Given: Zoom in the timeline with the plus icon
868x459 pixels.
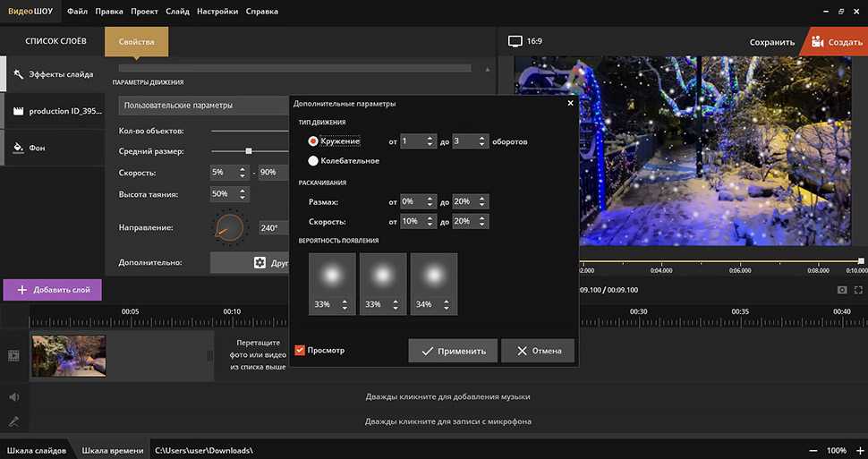Looking at the screenshot, I should [860, 450].
